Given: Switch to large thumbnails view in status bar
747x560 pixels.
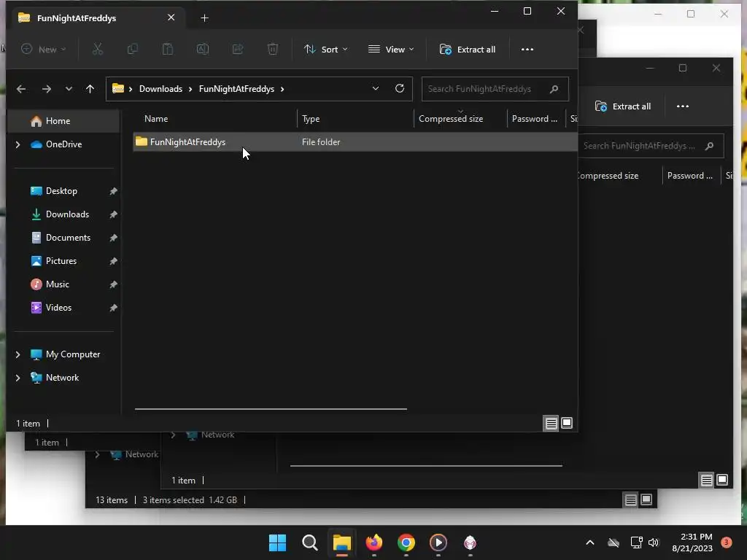Looking at the screenshot, I should click(x=567, y=423).
